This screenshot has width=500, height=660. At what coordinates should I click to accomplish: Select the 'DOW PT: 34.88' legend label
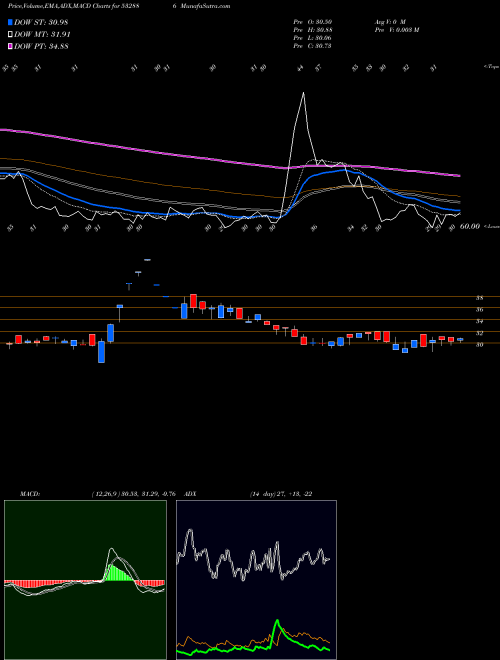point(41,46)
